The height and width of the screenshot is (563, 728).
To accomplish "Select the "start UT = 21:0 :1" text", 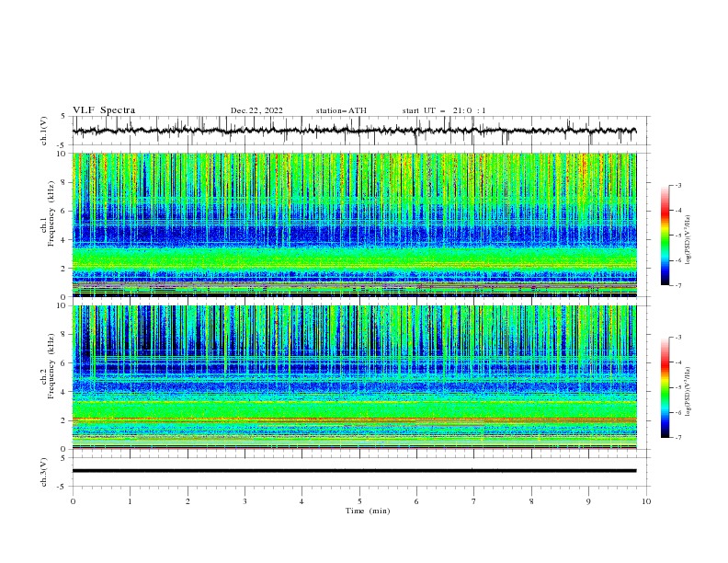I will [444, 110].
